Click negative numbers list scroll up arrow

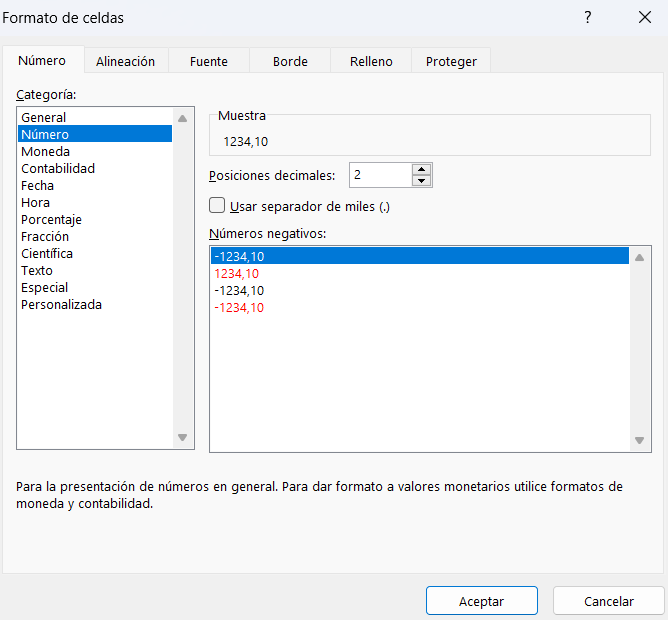pos(639,257)
